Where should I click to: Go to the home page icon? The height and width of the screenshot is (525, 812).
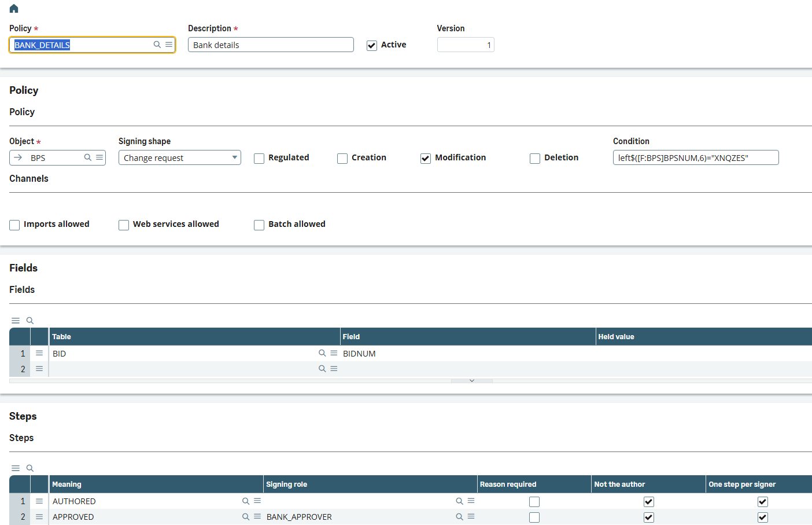pyautogui.click(x=14, y=9)
